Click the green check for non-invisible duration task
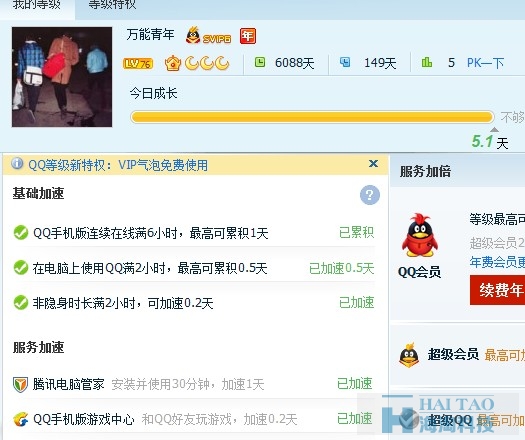 click(x=21, y=302)
